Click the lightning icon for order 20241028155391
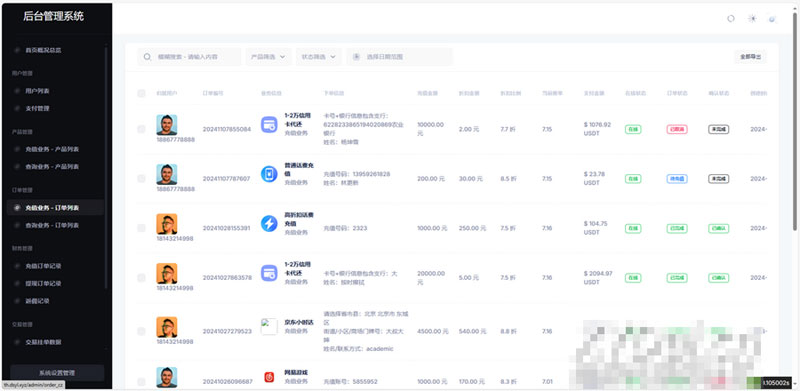800x391 pixels. tap(269, 224)
